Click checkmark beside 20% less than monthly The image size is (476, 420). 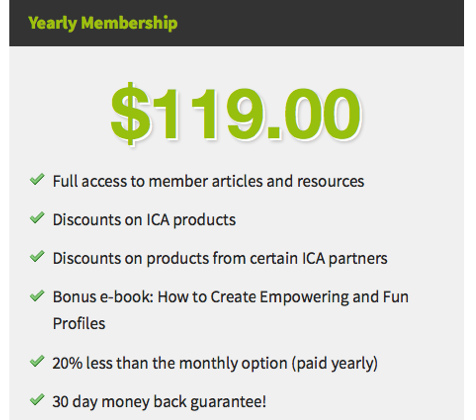[37, 361]
